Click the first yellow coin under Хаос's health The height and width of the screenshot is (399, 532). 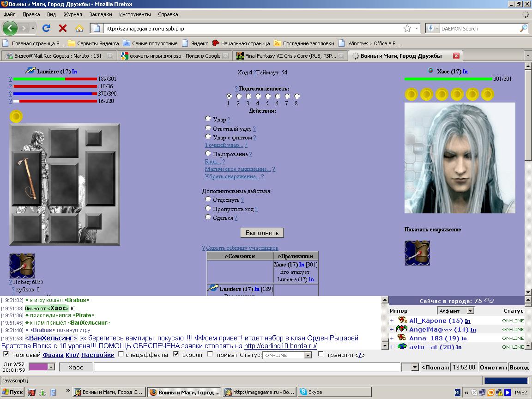point(411,94)
